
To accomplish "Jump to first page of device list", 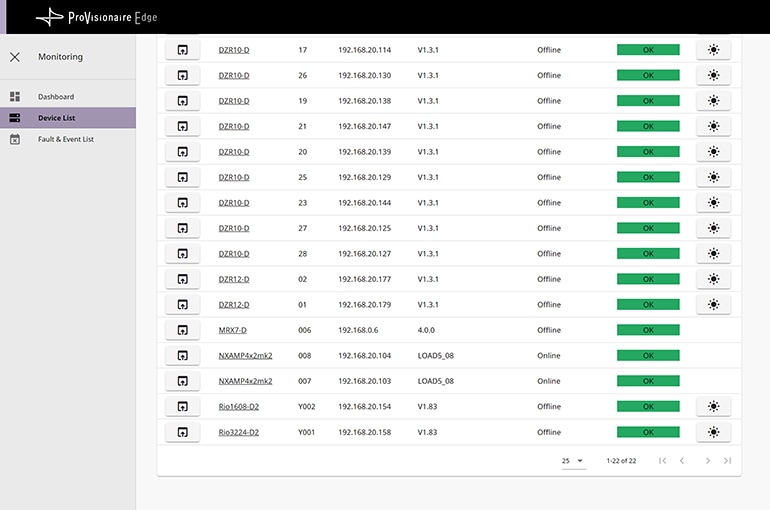I will point(662,461).
